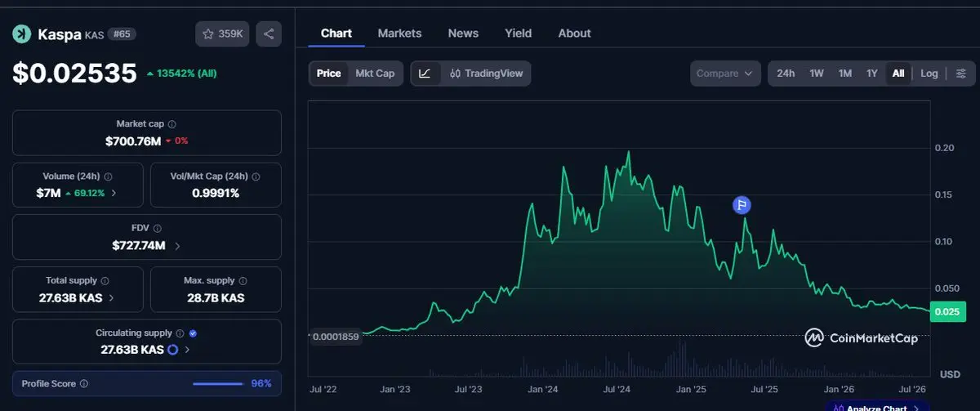Open the Chart tab
Screen dimensions: 980x411
[x=336, y=34]
